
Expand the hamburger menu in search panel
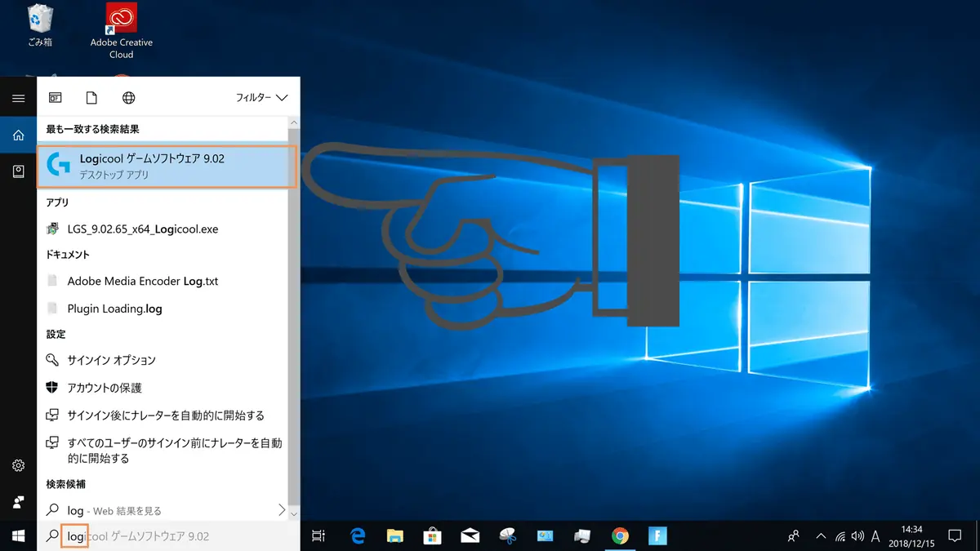click(18, 99)
